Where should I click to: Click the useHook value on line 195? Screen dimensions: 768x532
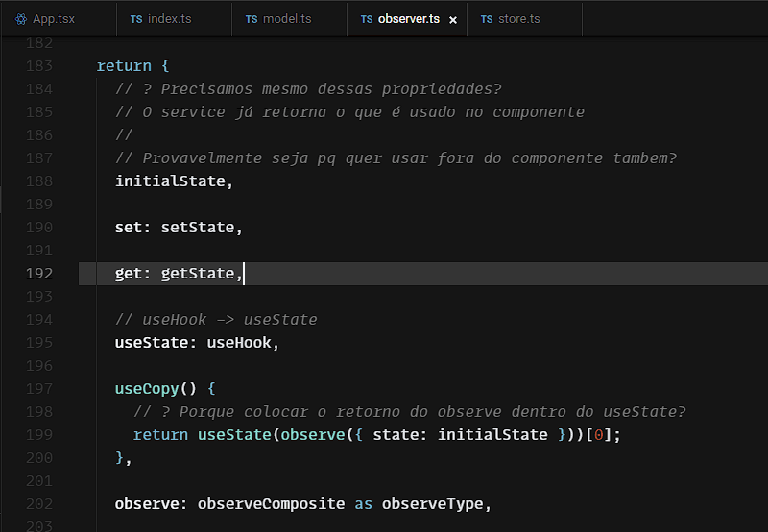point(238,343)
